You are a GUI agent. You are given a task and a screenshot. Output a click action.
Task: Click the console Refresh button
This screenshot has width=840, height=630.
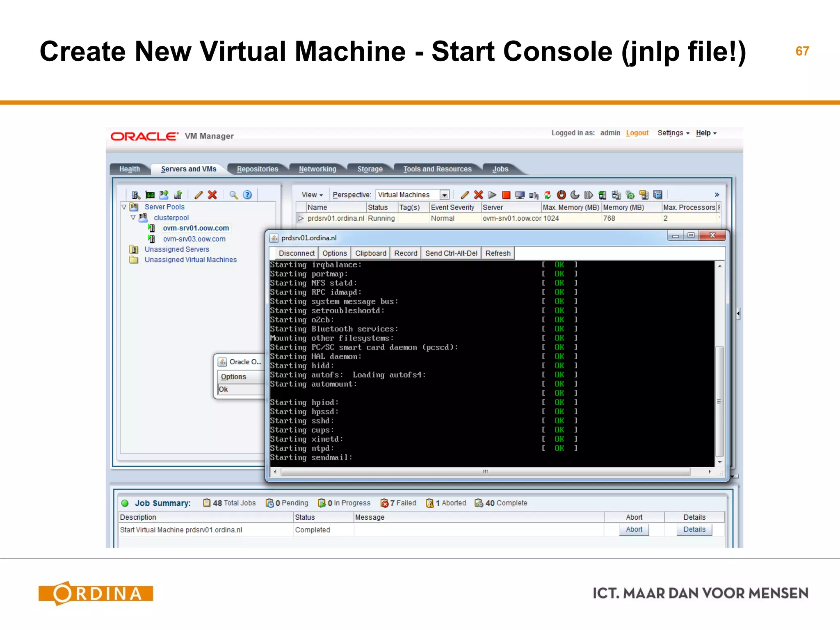(x=498, y=253)
